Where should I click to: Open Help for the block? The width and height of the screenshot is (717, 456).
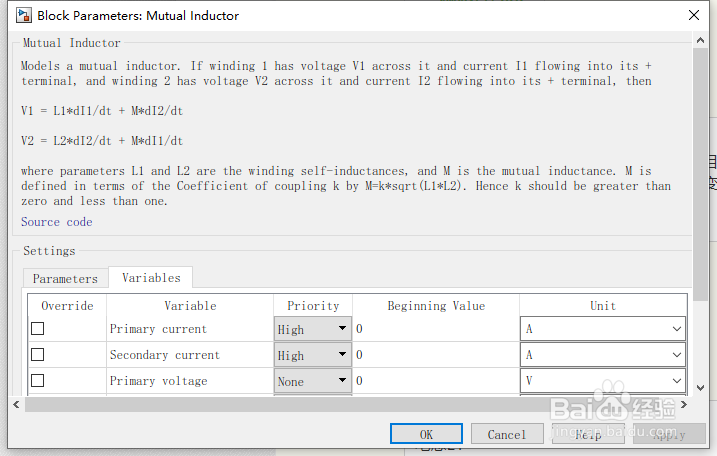[x=588, y=434]
